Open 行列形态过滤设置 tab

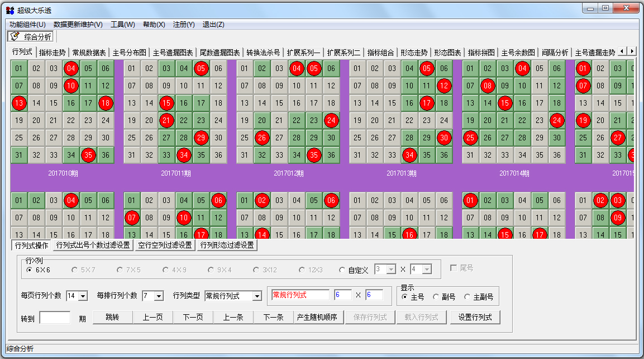227,245
